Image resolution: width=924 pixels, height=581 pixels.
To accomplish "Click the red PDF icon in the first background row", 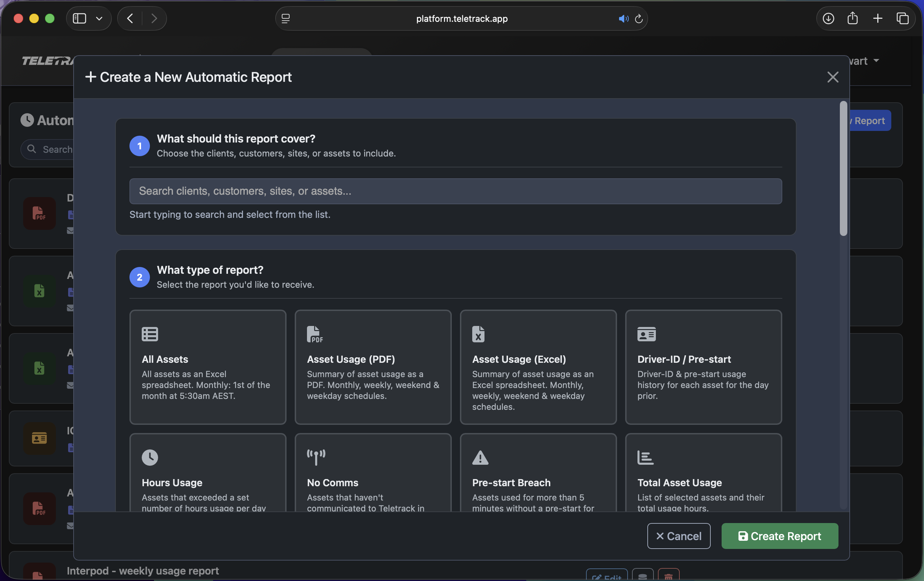I will tap(39, 213).
